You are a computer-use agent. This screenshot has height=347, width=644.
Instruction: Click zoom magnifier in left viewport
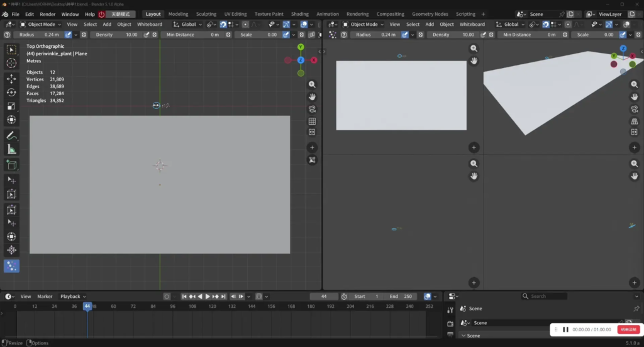click(312, 84)
